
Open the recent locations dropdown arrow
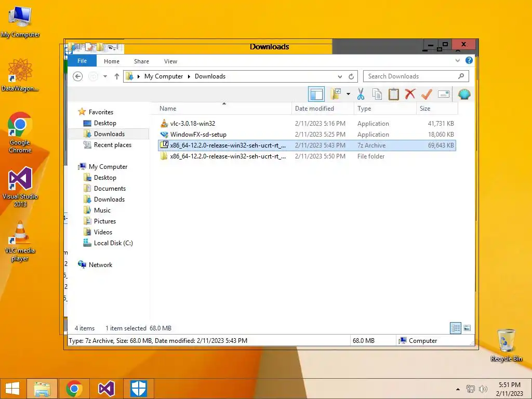tap(105, 76)
